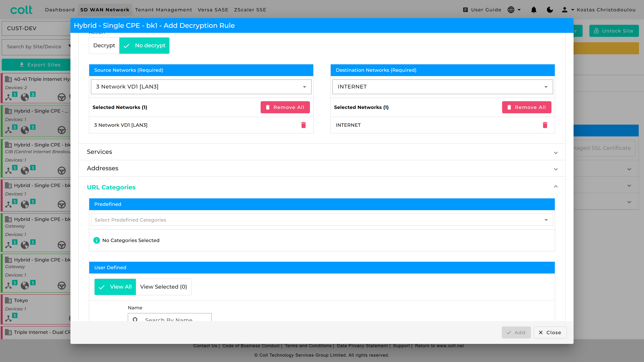
Task: Click the globe icon on 40-41 Triple Internet site
Action: (x=25, y=97)
